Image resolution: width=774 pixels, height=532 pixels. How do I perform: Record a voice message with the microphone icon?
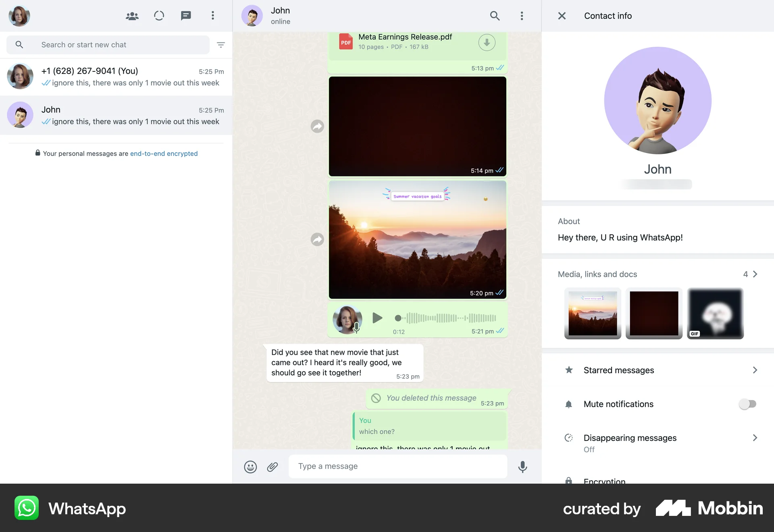tap(522, 467)
